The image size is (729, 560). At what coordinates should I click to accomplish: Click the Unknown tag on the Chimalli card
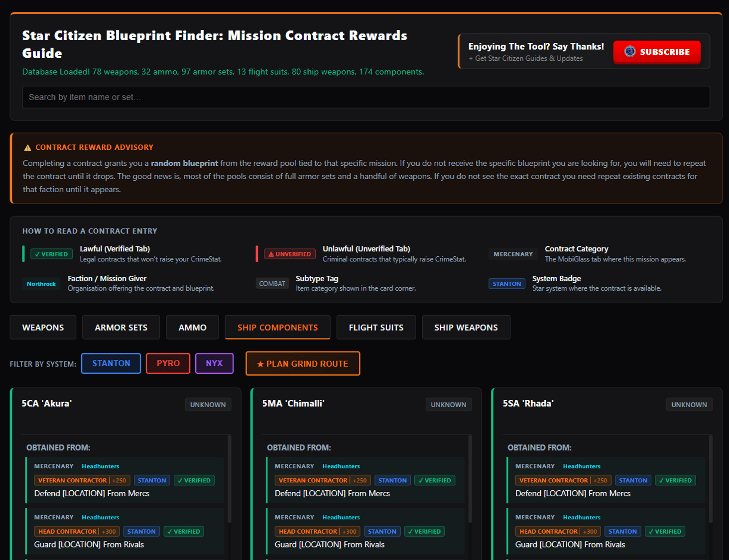point(449,405)
